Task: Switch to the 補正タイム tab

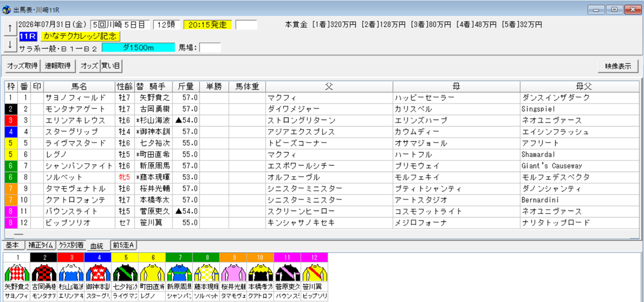Action: [40, 245]
